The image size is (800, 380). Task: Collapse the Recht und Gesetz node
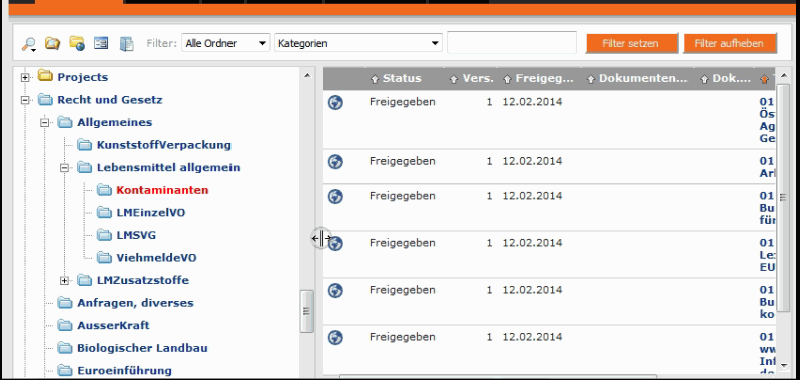click(x=24, y=100)
